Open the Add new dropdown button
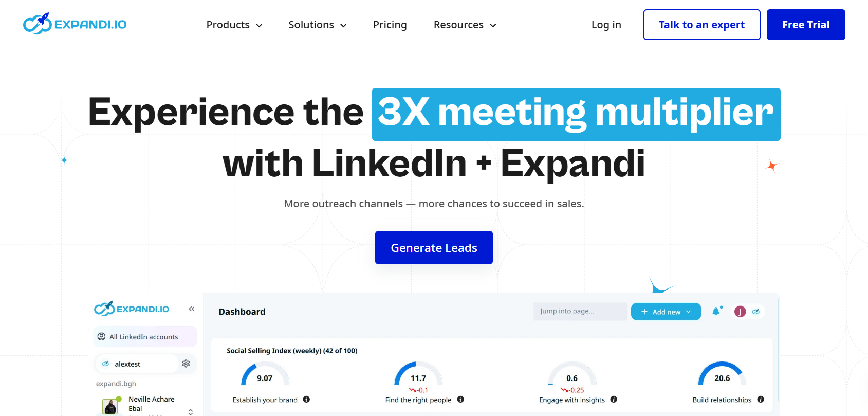Image resolution: width=868 pixels, height=416 pixels. point(666,312)
